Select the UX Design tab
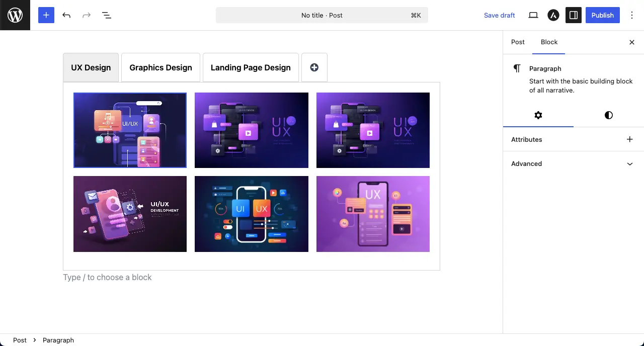 91,67
